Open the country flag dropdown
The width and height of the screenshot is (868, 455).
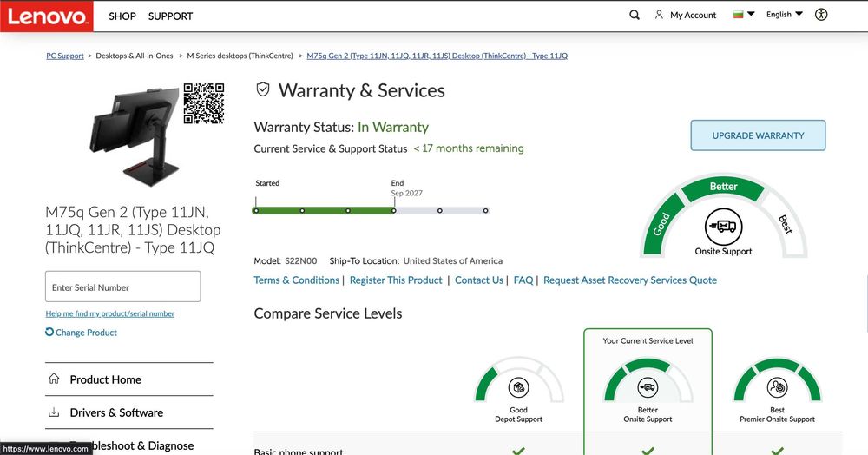coord(744,14)
